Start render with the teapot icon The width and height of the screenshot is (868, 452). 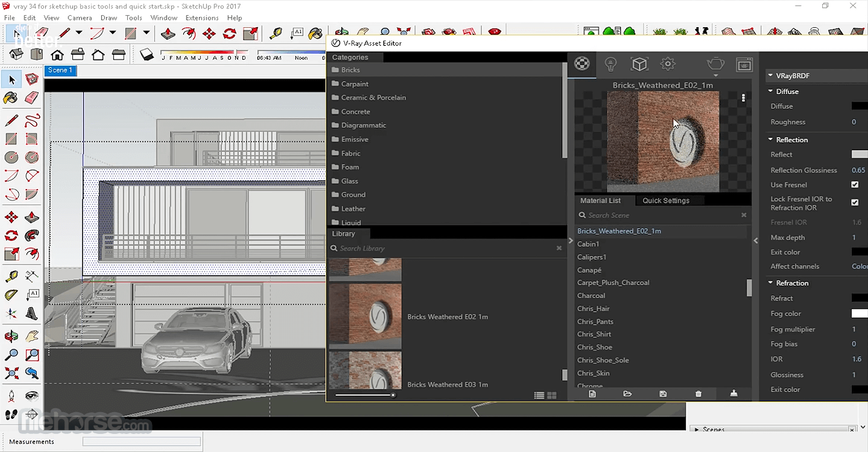pos(715,64)
